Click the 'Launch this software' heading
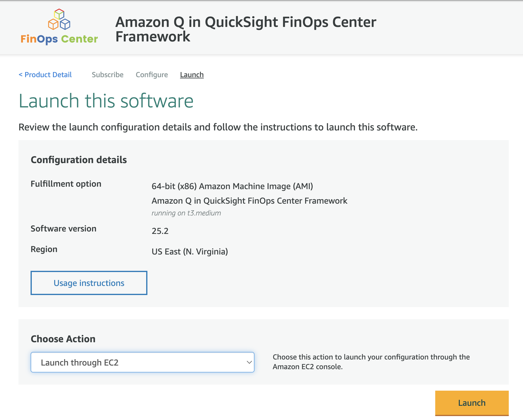 (106, 101)
